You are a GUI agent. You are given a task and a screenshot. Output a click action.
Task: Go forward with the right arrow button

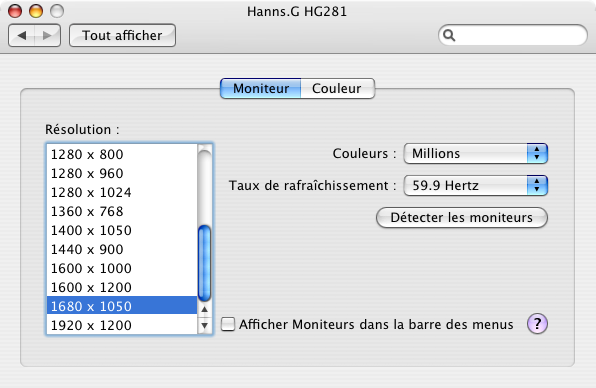tap(48, 35)
